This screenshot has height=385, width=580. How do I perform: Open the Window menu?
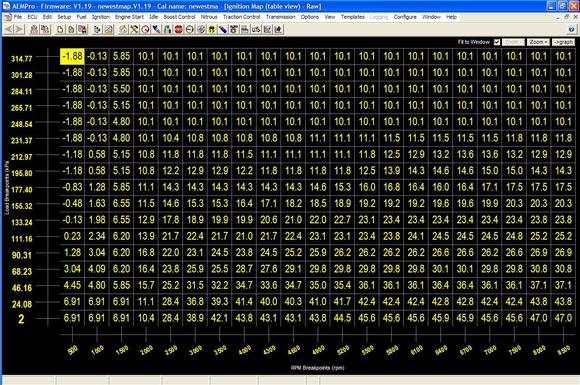tap(431, 17)
